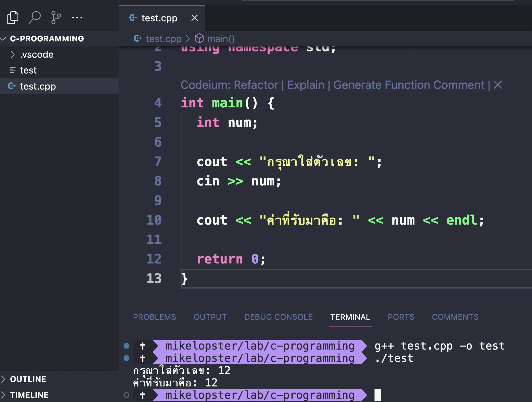Switch to the PORTS panel tab

401,317
